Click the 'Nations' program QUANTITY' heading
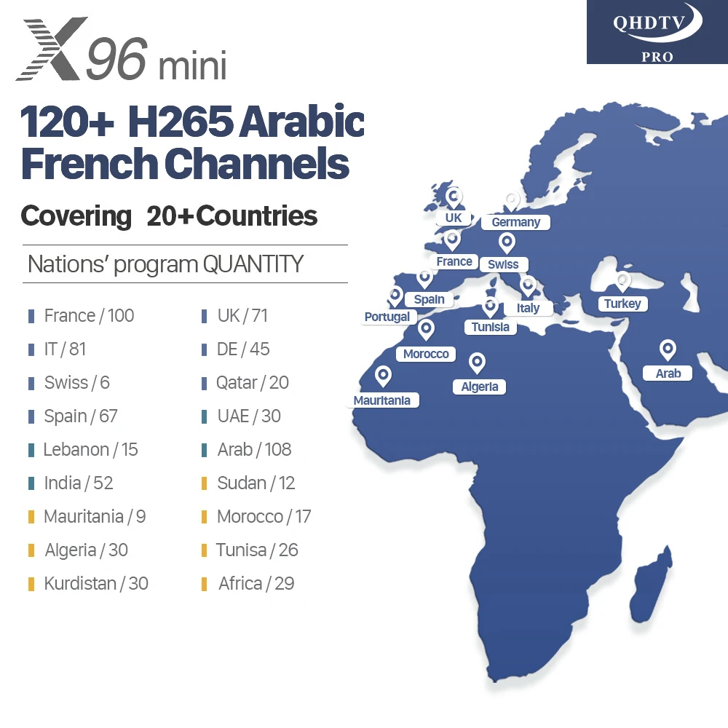Viewport: 728px width, 728px height. pyautogui.click(x=165, y=265)
